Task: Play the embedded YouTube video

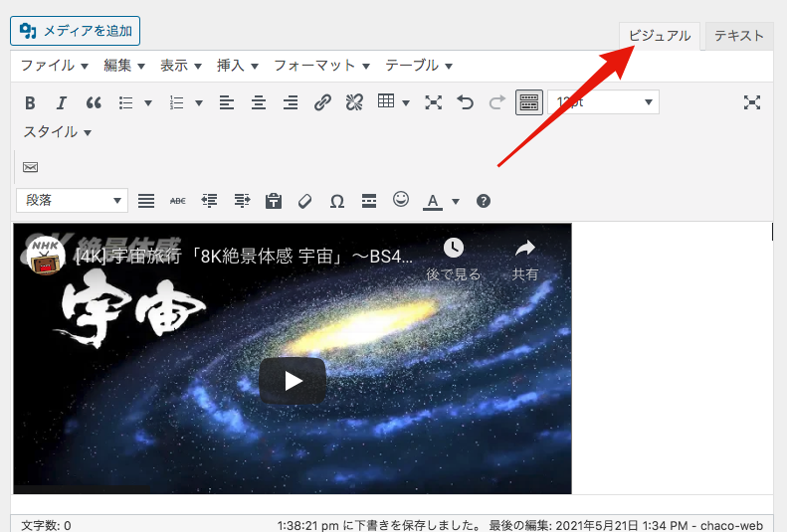Action: click(293, 381)
